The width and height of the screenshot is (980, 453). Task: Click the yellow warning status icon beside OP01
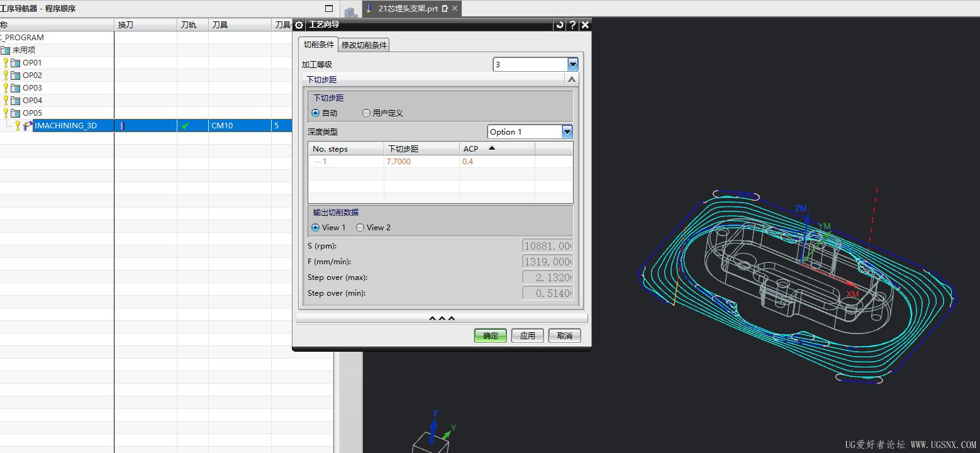pos(6,63)
